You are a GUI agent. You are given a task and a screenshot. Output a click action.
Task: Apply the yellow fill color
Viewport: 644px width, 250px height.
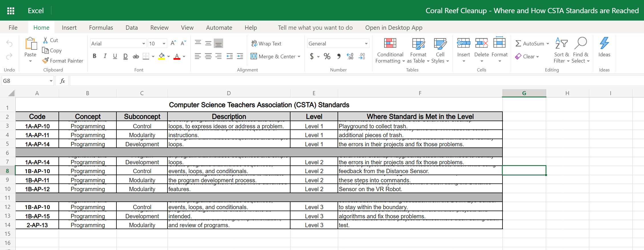click(161, 56)
